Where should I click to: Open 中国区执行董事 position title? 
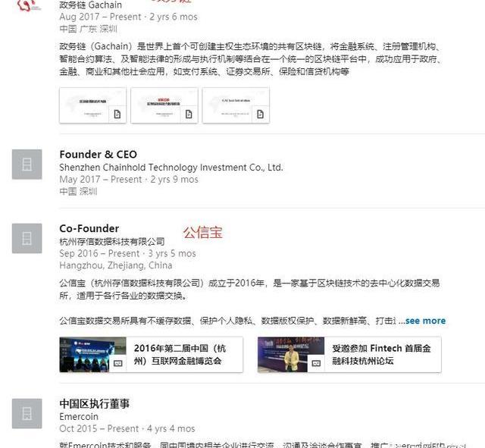[x=94, y=403]
